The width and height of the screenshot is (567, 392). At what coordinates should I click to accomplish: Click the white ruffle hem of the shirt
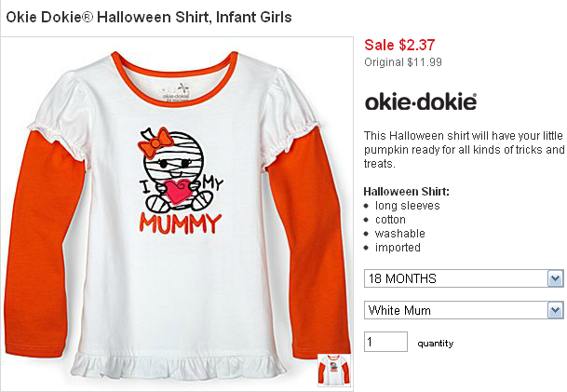[x=177, y=365]
